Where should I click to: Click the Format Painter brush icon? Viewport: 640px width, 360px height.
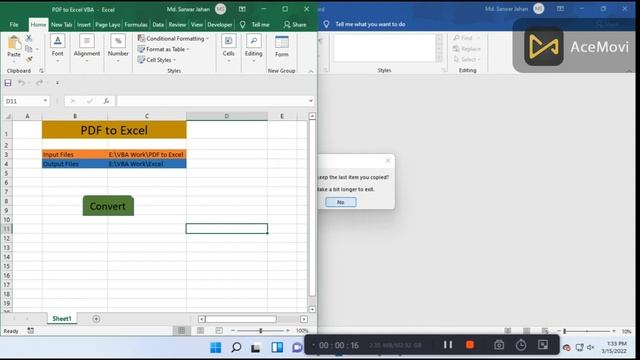[x=29, y=60]
